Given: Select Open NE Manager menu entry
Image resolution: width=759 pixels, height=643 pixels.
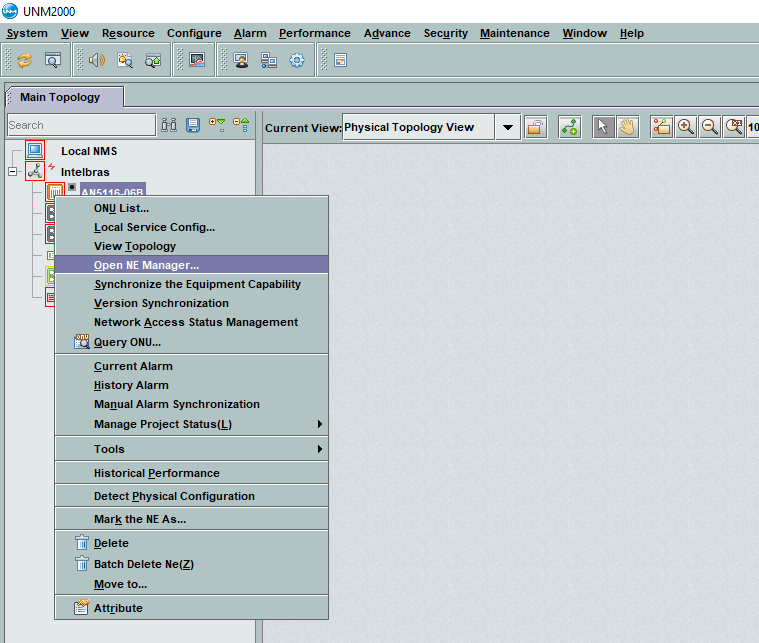Looking at the screenshot, I should click(x=192, y=265).
